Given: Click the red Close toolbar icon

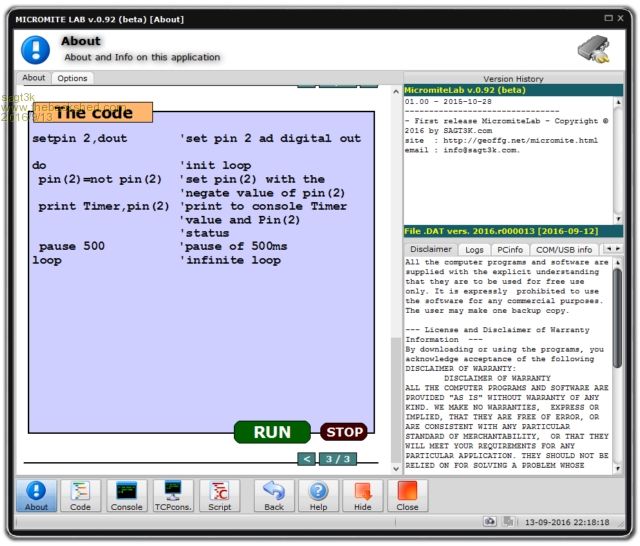Looking at the screenshot, I should [407, 496].
